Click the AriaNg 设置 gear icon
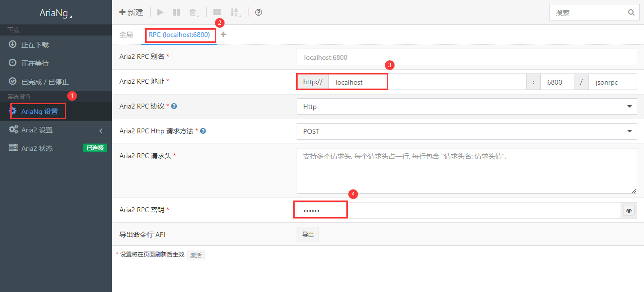Screen dimensions: 644x292 [13, 111]
